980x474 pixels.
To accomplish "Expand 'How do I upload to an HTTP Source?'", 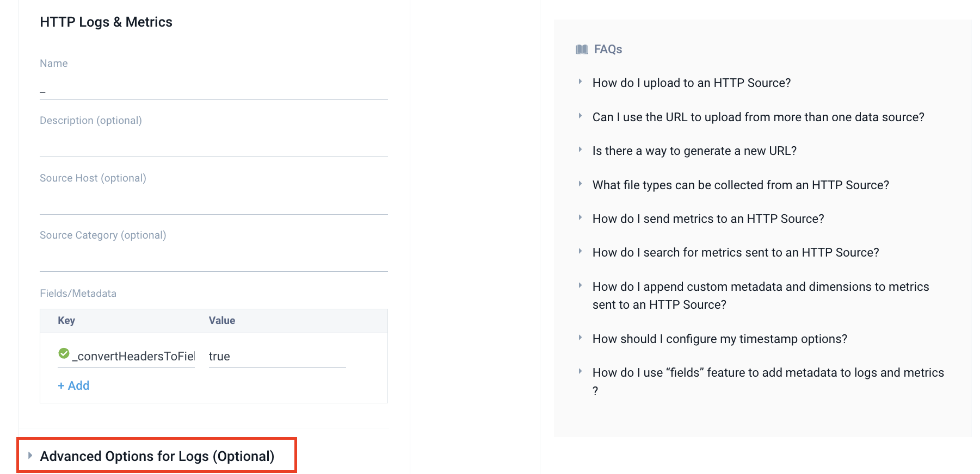I will (x=691, y=83).
